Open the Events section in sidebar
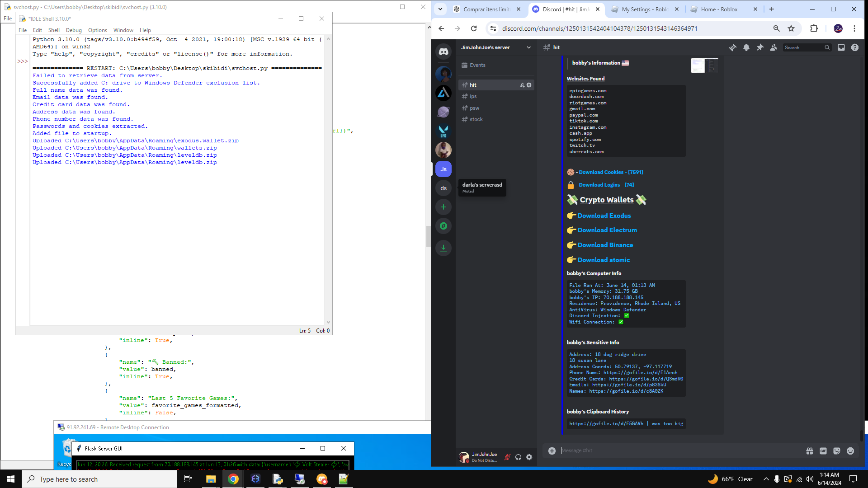This screenshot has height=488, width=868. (x=477, y=65)
